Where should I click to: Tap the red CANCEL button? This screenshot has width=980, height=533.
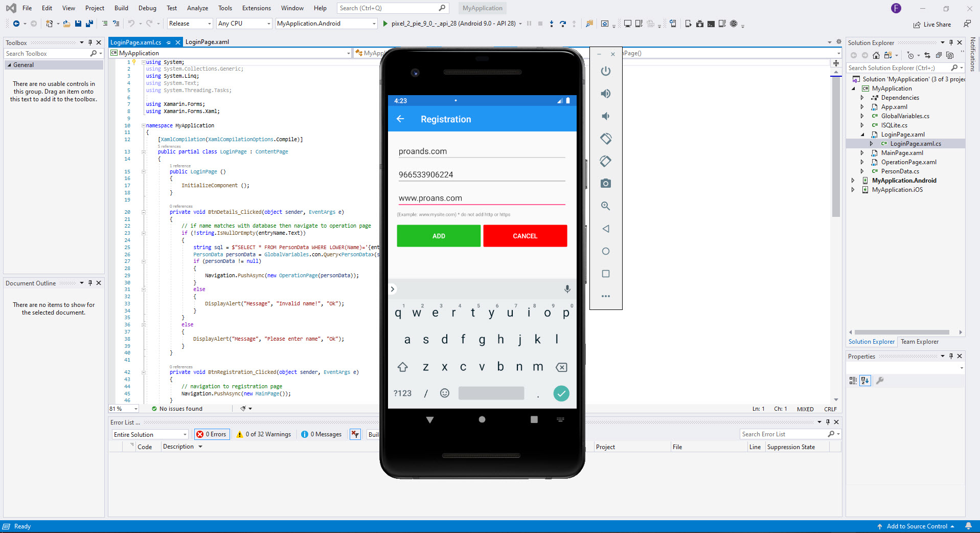coord(525,236)
